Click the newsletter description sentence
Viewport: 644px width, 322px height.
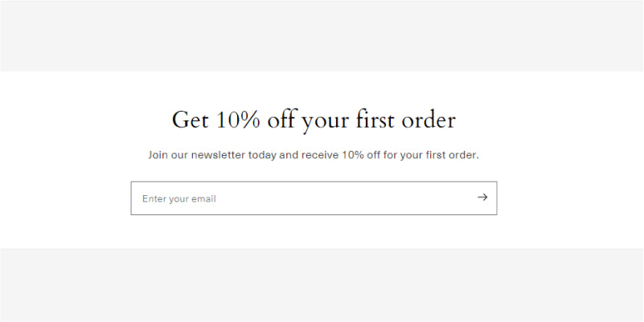point(314,154)
